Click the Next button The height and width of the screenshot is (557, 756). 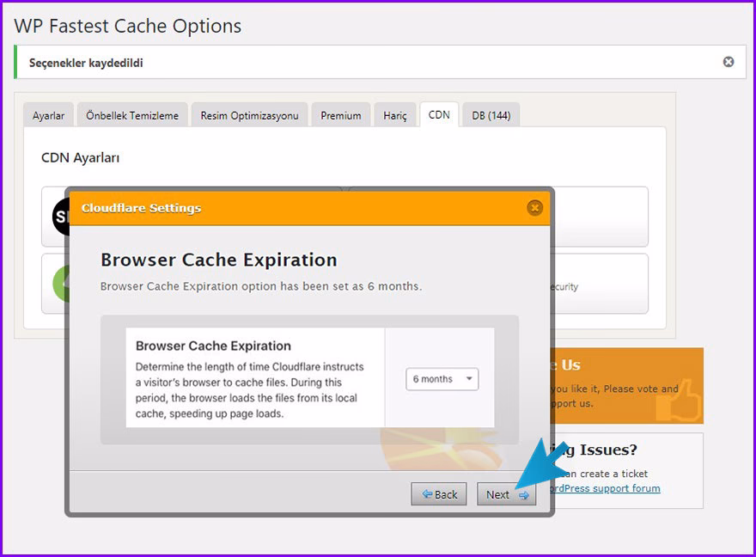click(506, 494)
